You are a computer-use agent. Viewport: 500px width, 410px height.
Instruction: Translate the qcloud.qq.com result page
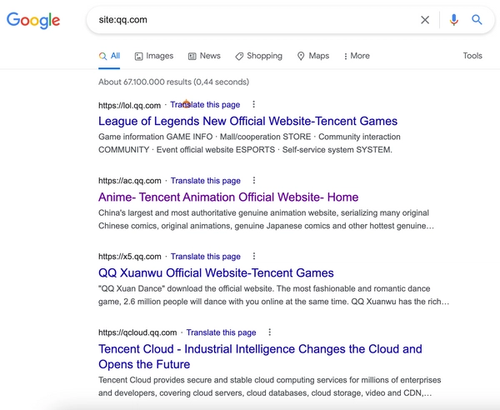(221, 332)
